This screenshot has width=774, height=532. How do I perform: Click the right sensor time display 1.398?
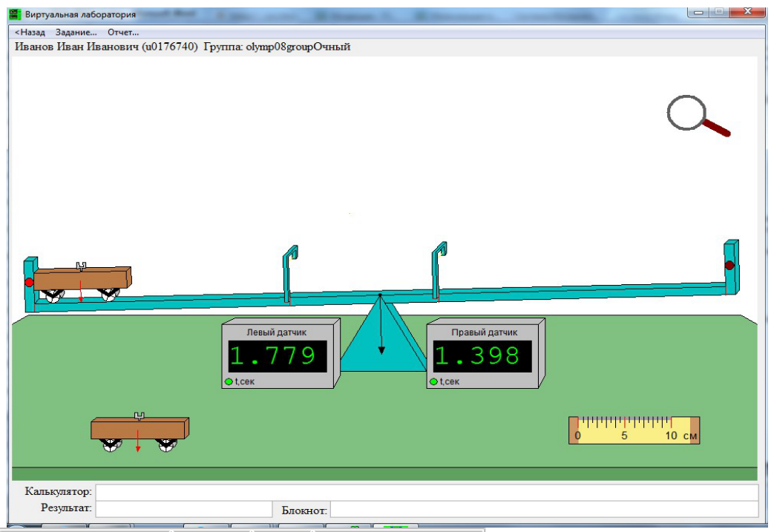(482, 356)
